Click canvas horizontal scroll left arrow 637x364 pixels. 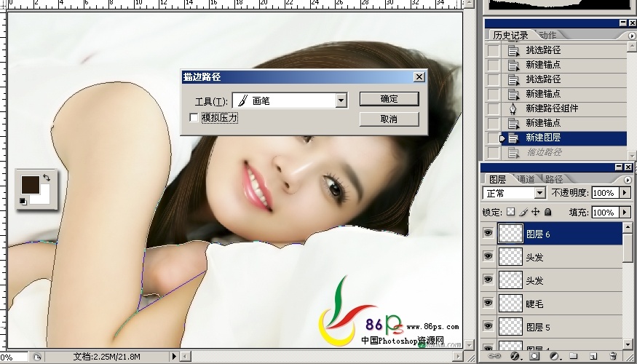coord(185,356)
